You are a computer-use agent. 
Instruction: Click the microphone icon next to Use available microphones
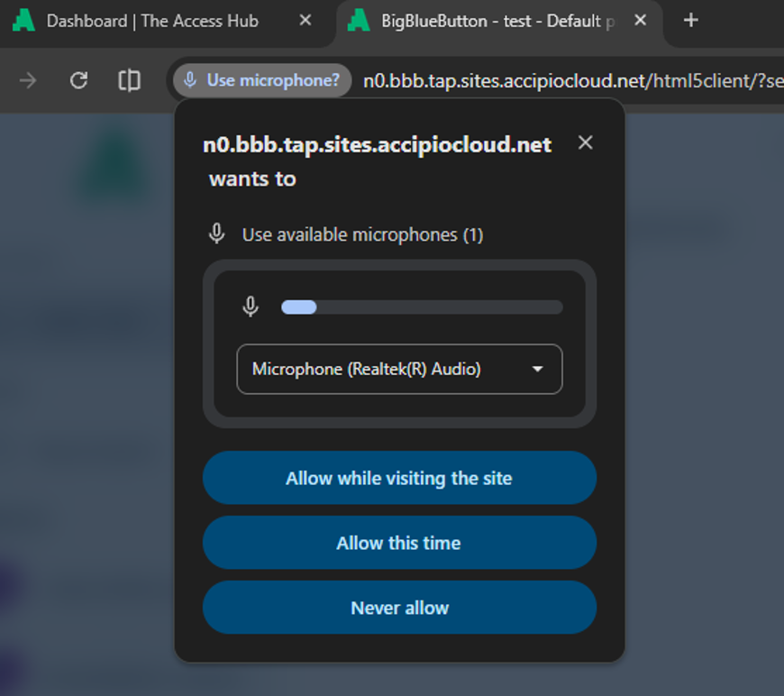(216, 234)
